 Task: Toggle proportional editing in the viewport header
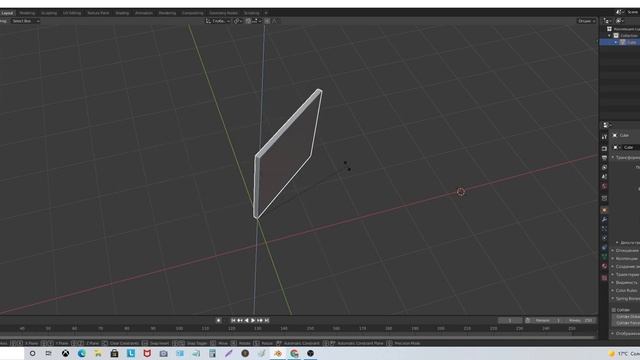click(x=267, y=21)
